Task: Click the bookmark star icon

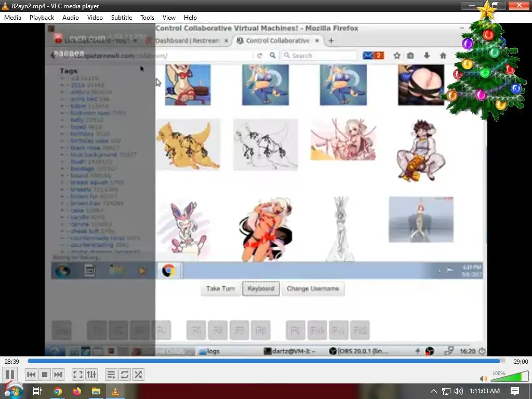Action: coord(397,55)
